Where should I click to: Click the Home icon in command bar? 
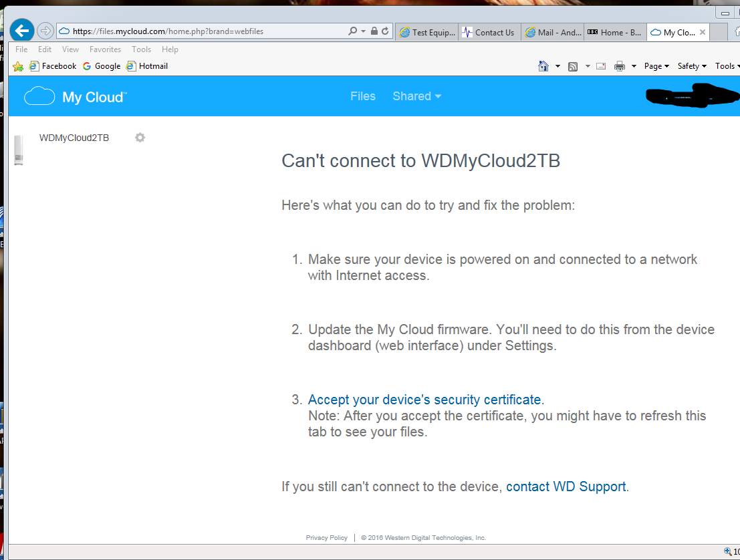pyautogui.click(x=543, y=66)
